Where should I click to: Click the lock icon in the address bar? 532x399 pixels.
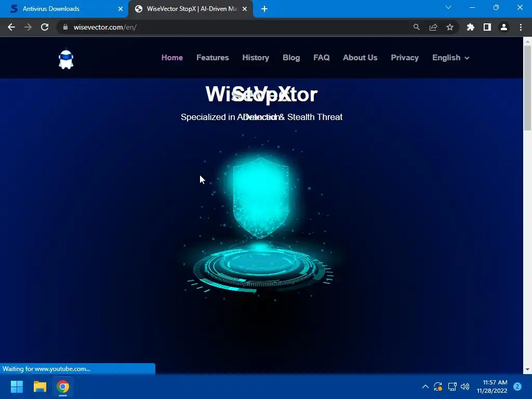pyautogui.click(x=65, y=27)
